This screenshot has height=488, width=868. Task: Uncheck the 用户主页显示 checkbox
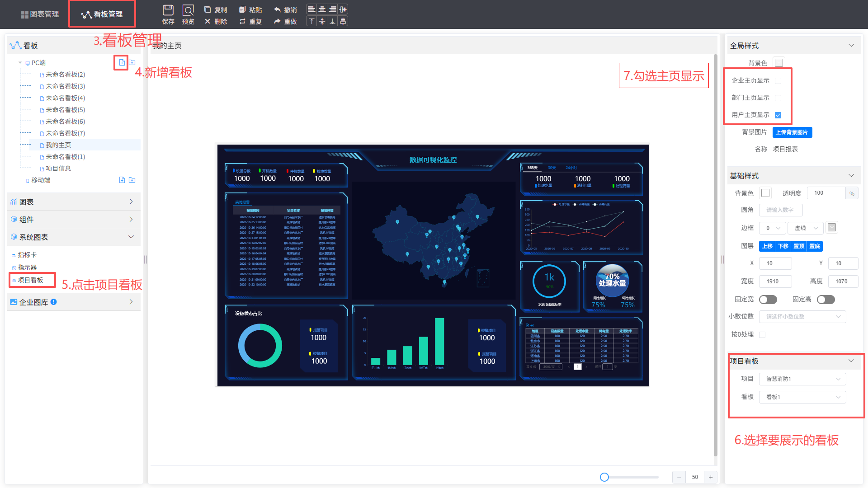pos(778,115)
